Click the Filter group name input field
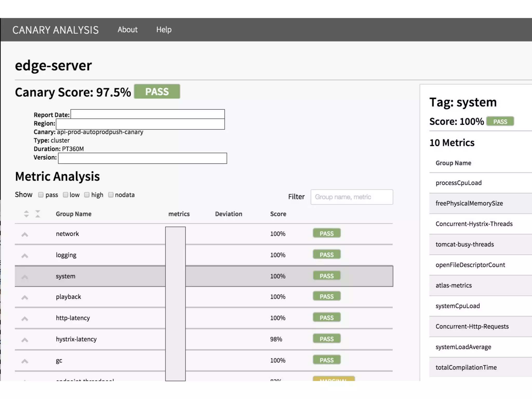This screenshot has height=399, width=532. point(351,197)
